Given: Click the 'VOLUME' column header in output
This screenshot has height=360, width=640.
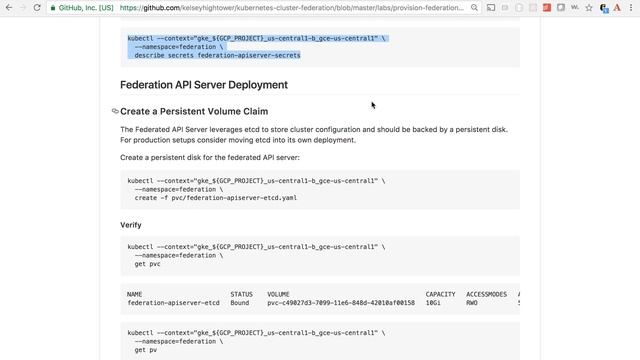Looking at the screenshot, I should (x=278, y=294).
